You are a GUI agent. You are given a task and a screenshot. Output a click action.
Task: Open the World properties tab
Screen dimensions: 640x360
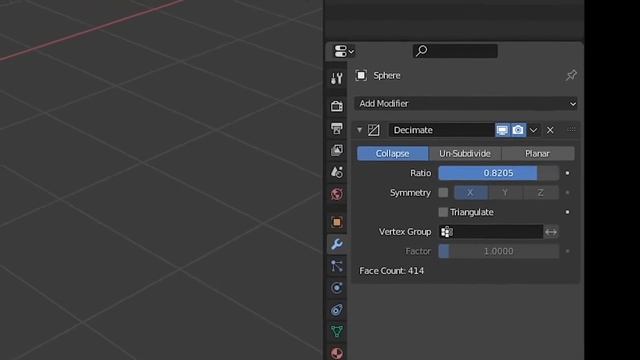click(x=337, y=194)
